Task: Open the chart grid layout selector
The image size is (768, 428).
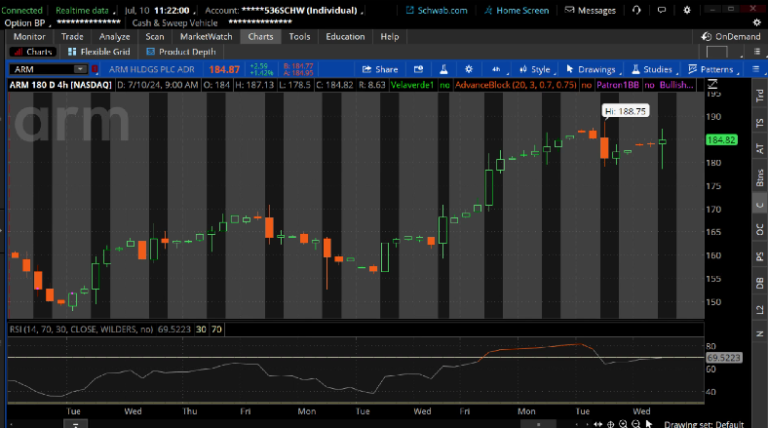Action: click(717, 52)
